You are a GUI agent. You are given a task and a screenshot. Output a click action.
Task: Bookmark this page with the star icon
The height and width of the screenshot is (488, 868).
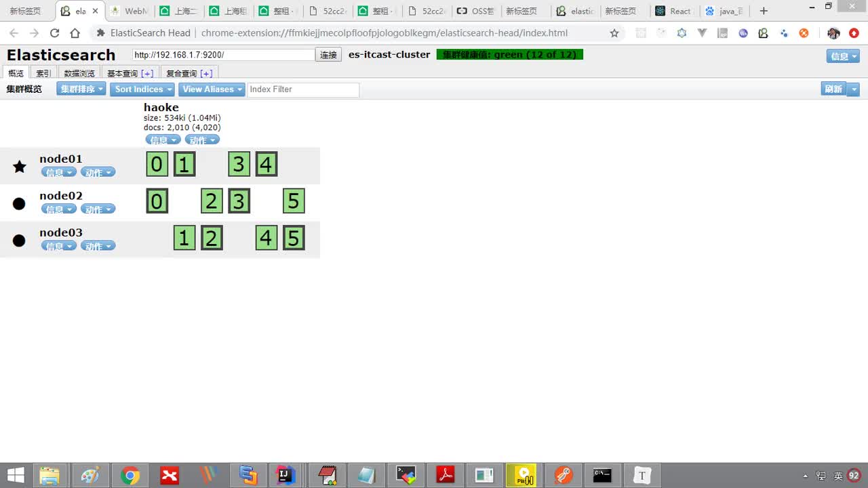[x=614, y=33]
